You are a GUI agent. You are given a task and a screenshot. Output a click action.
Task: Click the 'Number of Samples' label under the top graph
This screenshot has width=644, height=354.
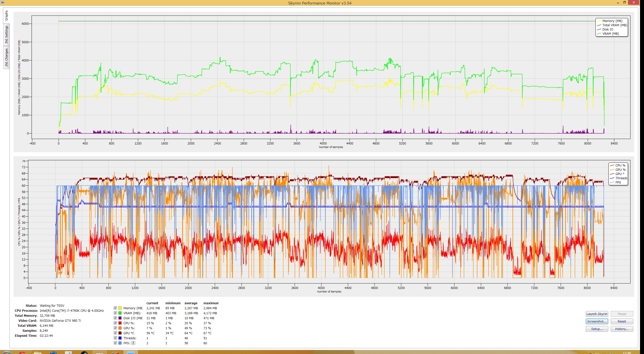[x=331, y=147]
